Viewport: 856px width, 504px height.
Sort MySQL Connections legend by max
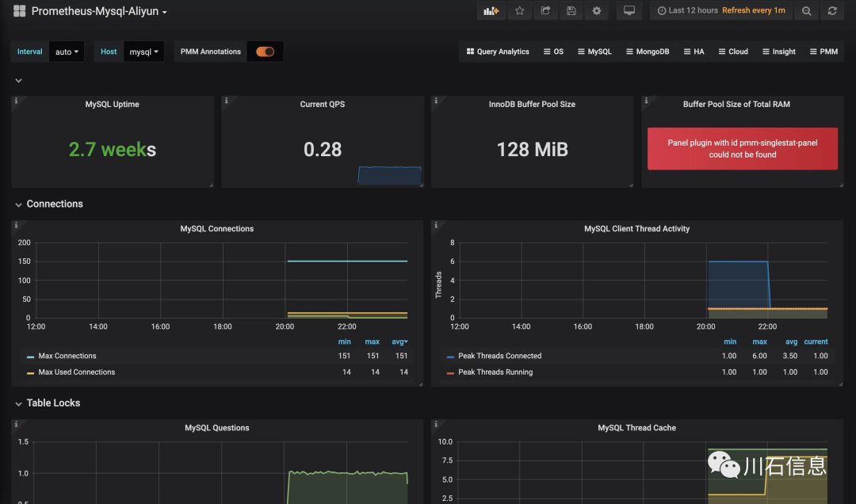(373, 342)
